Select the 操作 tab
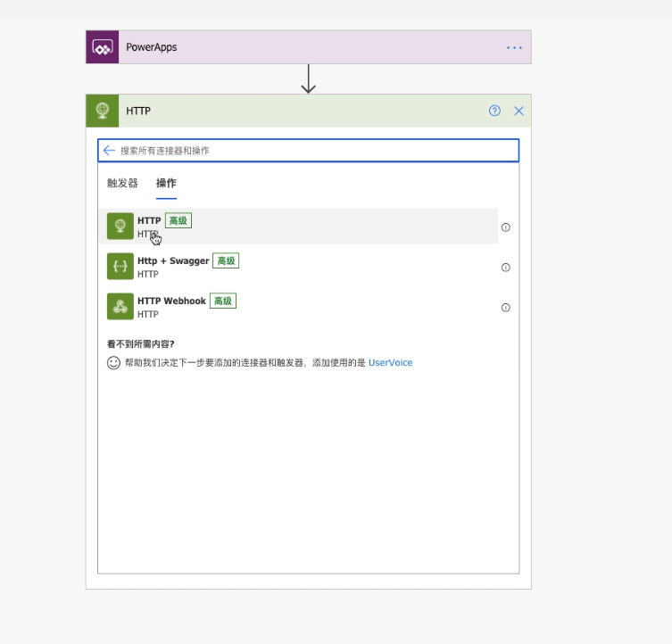 [166, 184]
